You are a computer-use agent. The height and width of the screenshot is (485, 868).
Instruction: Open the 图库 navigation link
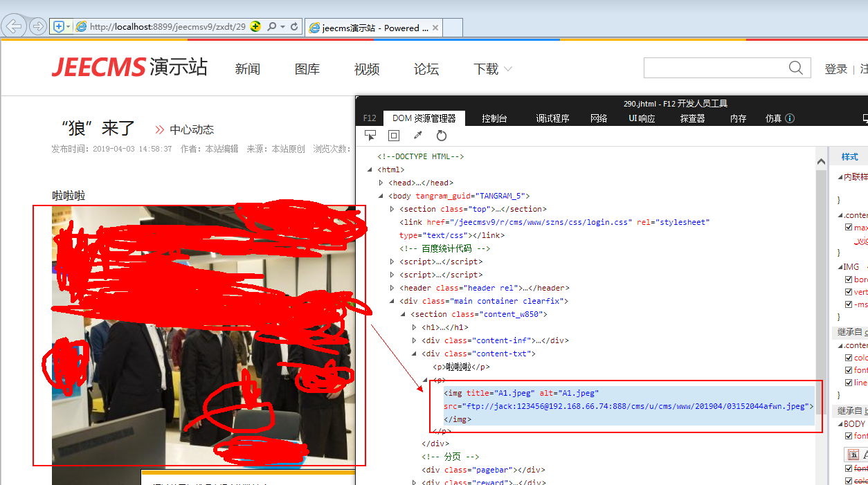[x=307, y=69]
